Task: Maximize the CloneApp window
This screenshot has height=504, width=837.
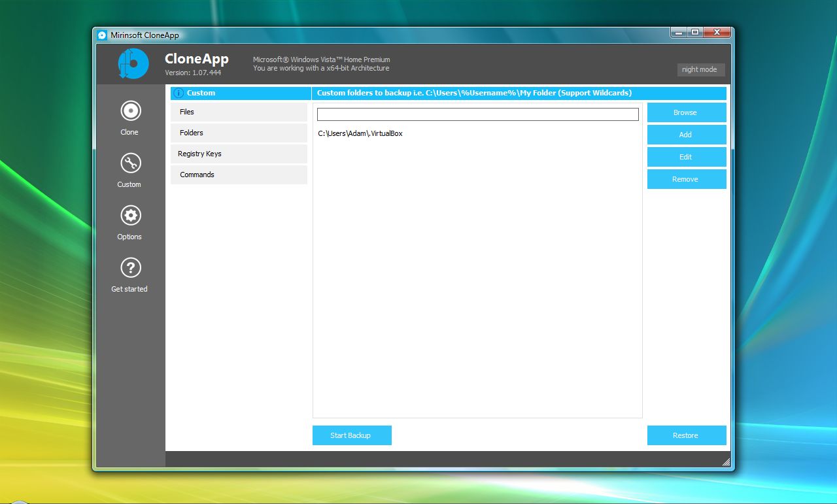Action: click(694, 32)
